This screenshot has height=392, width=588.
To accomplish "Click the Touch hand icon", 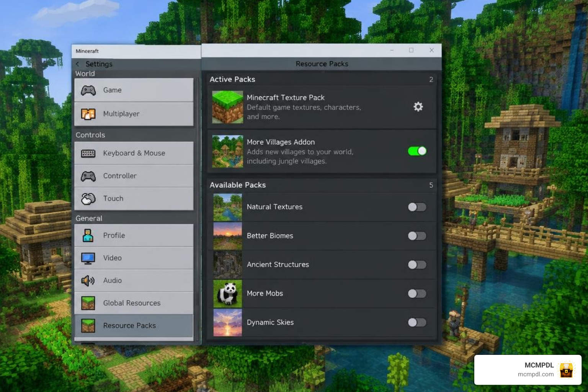I will pyautogui.click(x=88, y=199).
